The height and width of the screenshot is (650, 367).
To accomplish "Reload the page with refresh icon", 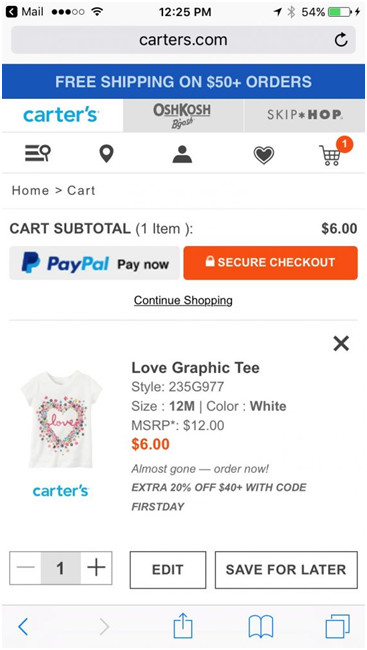I will pyautogui.click(x=341, y=40).
